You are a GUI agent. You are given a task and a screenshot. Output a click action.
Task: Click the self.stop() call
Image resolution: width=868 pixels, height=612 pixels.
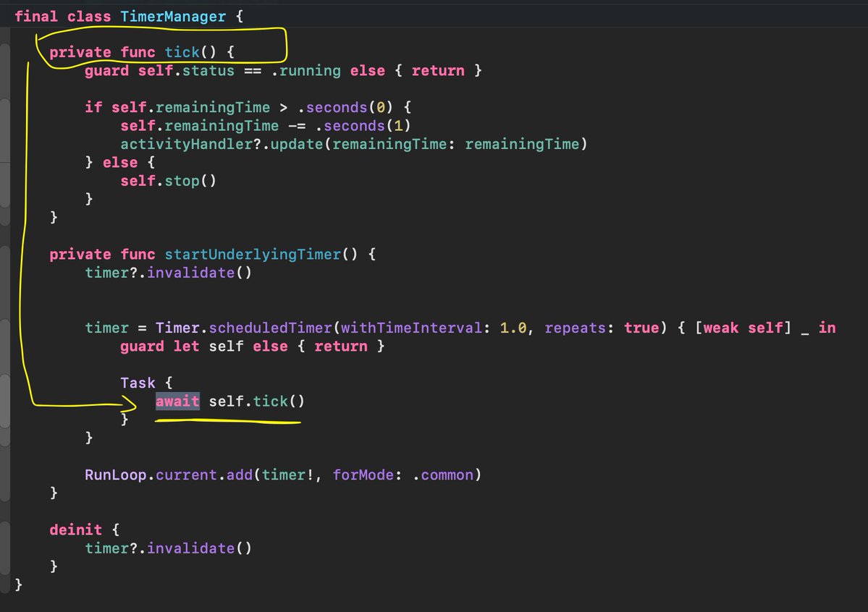168,180
